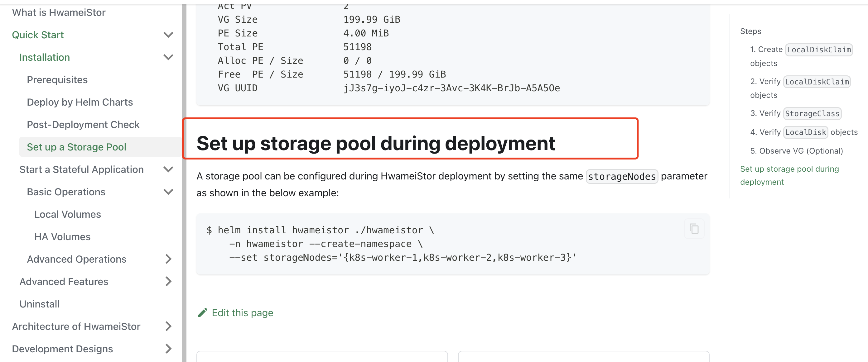Image resolution: width=868 pixels, height=362 pixels.
Task: Copy the helm install code snippet
Action: click(x=694, y=229)
